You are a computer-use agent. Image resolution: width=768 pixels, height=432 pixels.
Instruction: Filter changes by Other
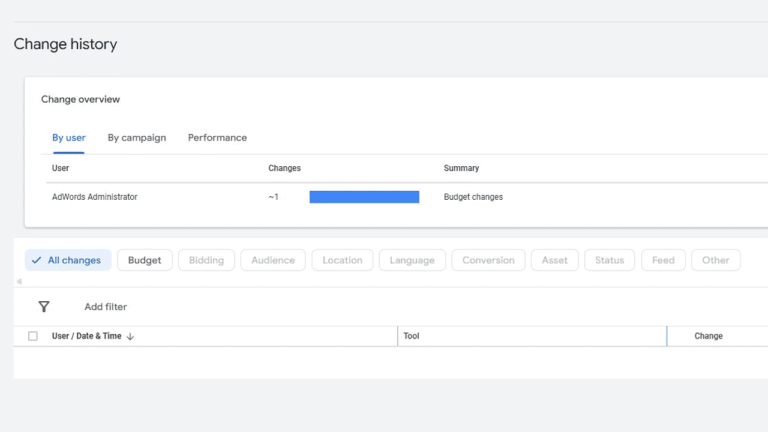coord(716,260)
